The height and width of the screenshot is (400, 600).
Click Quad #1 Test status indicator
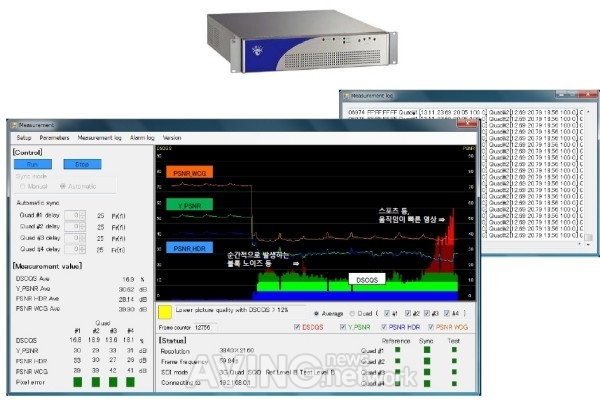[x=454, y=349]
